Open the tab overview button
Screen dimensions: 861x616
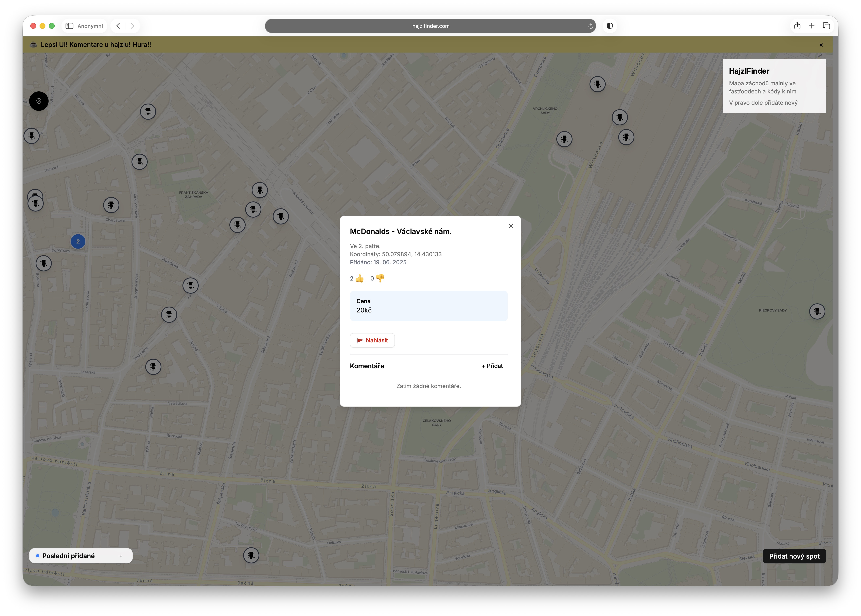tap(826, 26)
